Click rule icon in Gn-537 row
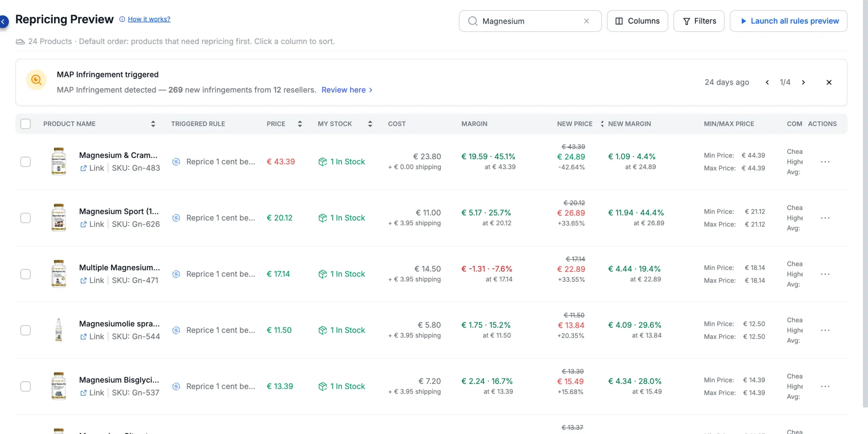This screenshot has height=434, width=868. click(x=176, y=386)
